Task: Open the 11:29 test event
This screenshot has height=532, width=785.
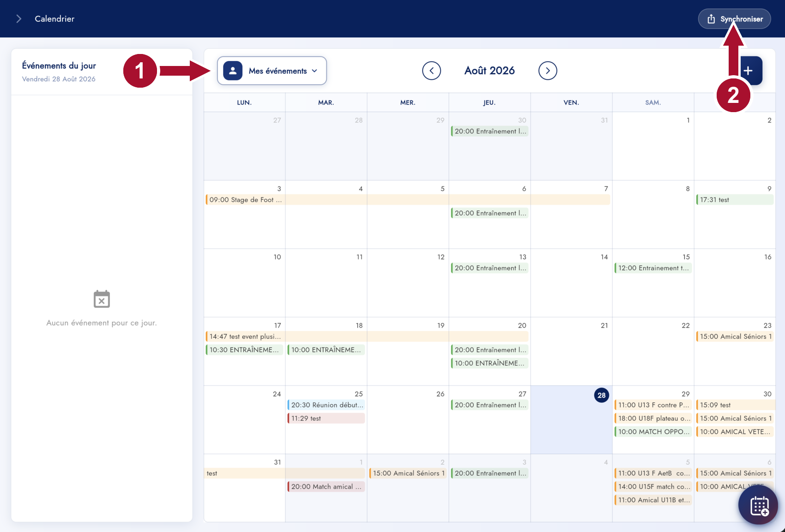Action: coord(326,418)
